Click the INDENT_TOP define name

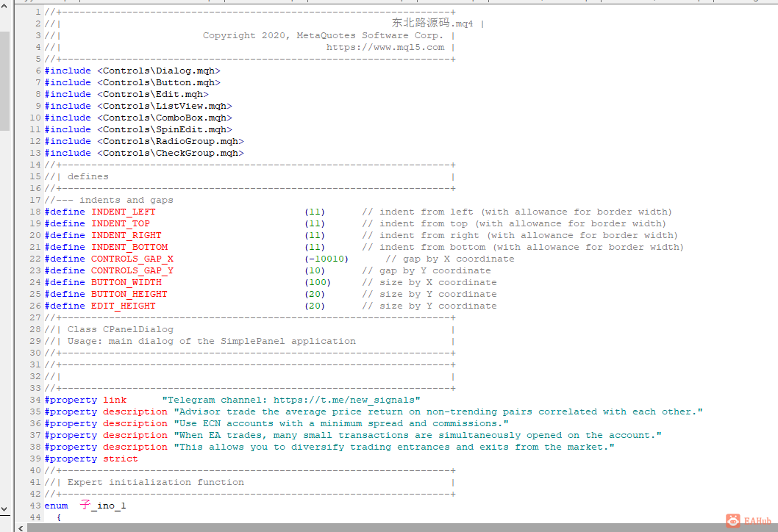pyautogui.click(x=120, y=223)
